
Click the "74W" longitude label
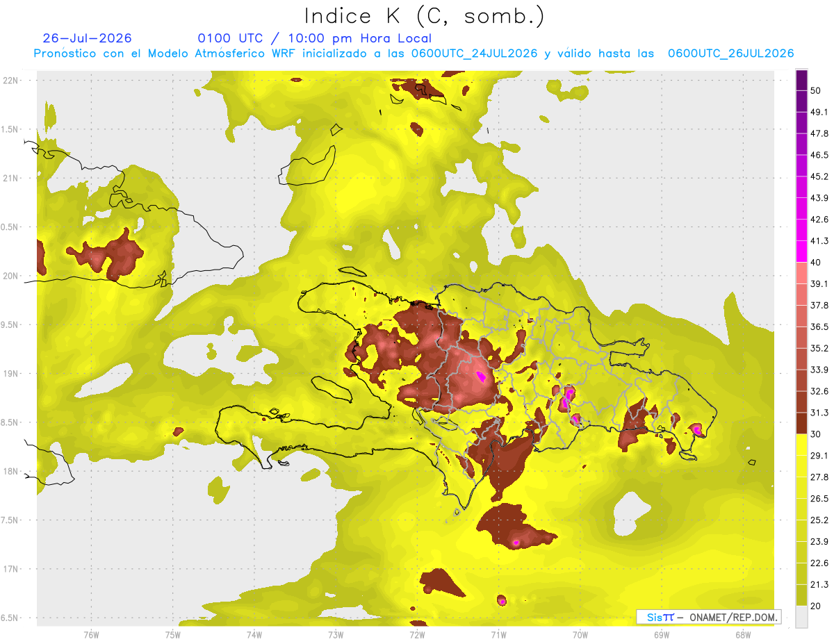pos(254,634)
